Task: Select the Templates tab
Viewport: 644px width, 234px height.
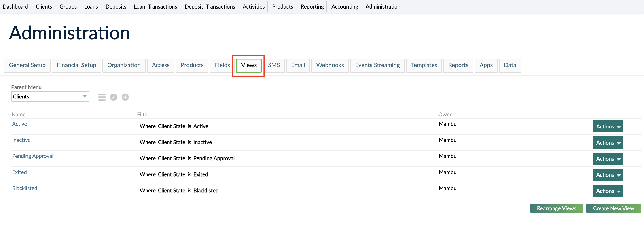Action: [x=424, y=65]
